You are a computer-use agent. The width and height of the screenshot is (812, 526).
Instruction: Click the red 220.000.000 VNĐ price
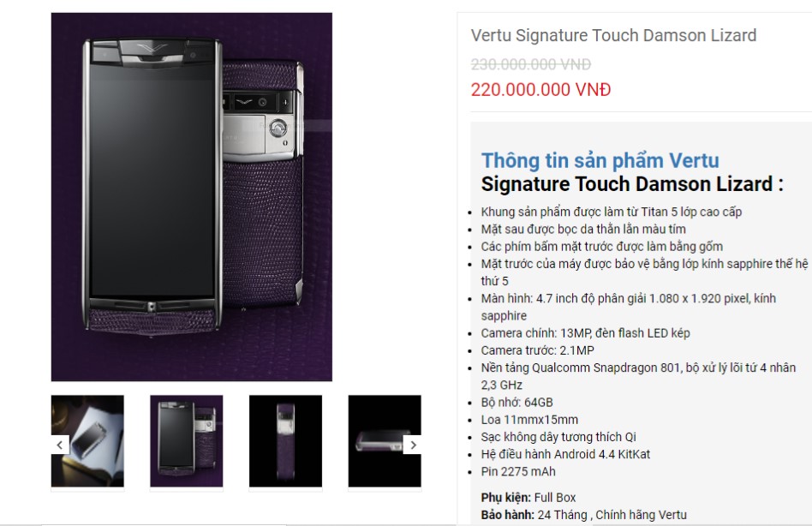click(540, 90)
